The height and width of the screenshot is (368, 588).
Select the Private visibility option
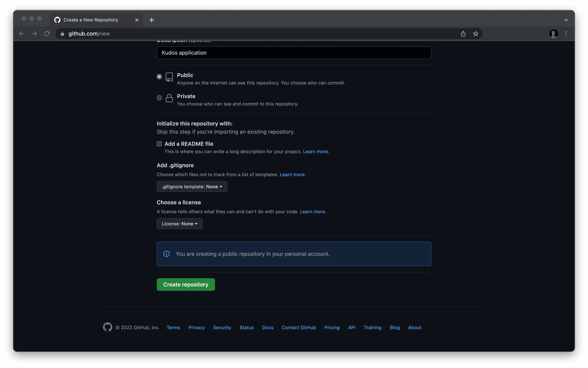pos(159,98)
